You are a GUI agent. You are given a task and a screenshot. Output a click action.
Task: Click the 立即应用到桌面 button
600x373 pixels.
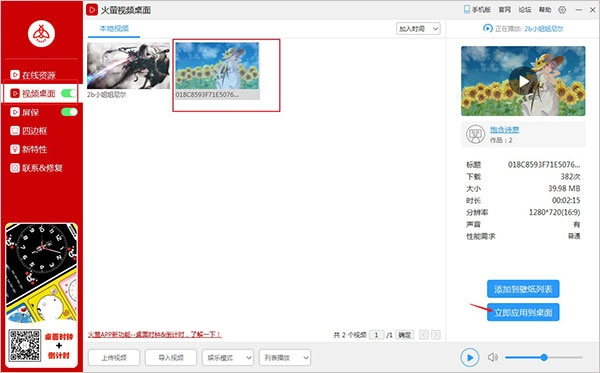pyautogui.click(x=523, y=312)
